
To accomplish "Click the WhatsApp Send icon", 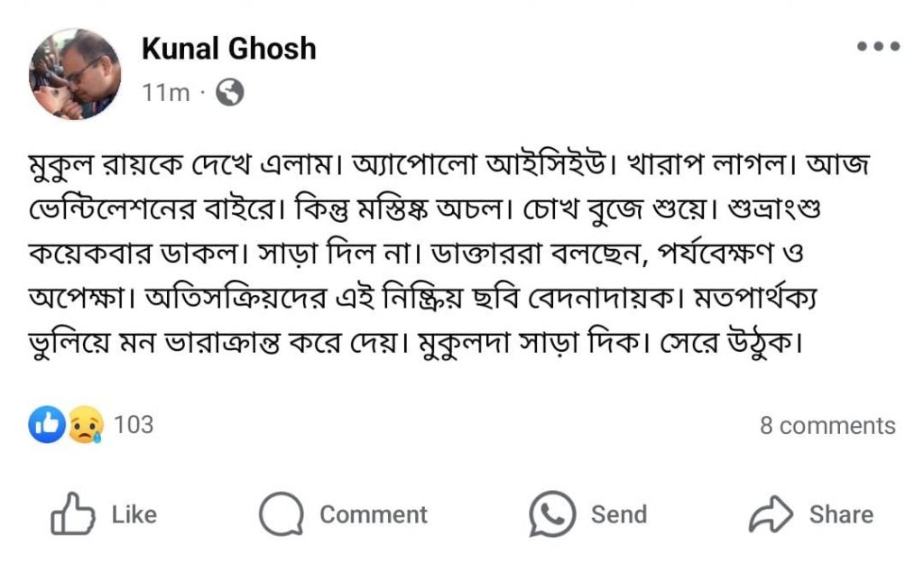I will click(x=552, y=514).
